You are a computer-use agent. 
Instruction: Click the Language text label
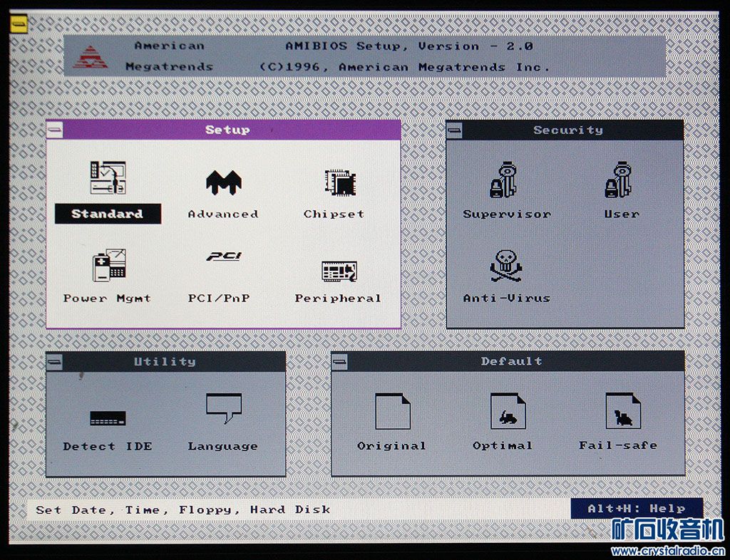[223, 447]
